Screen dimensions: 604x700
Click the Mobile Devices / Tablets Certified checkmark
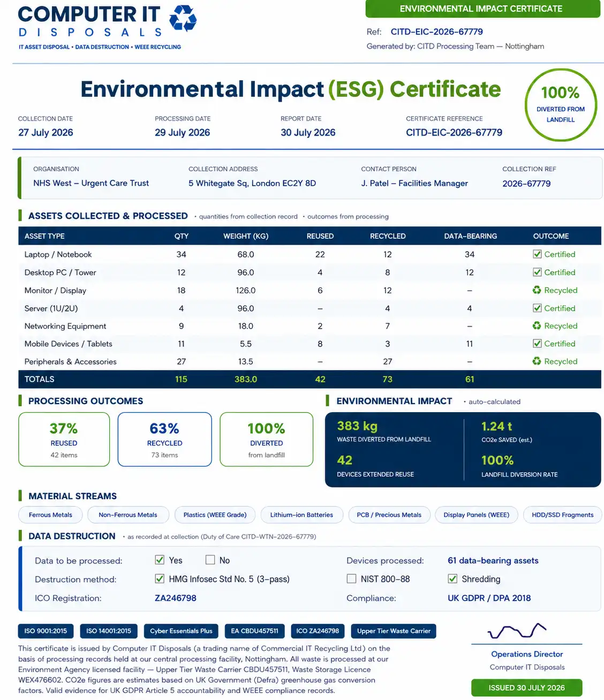point(537,344)
